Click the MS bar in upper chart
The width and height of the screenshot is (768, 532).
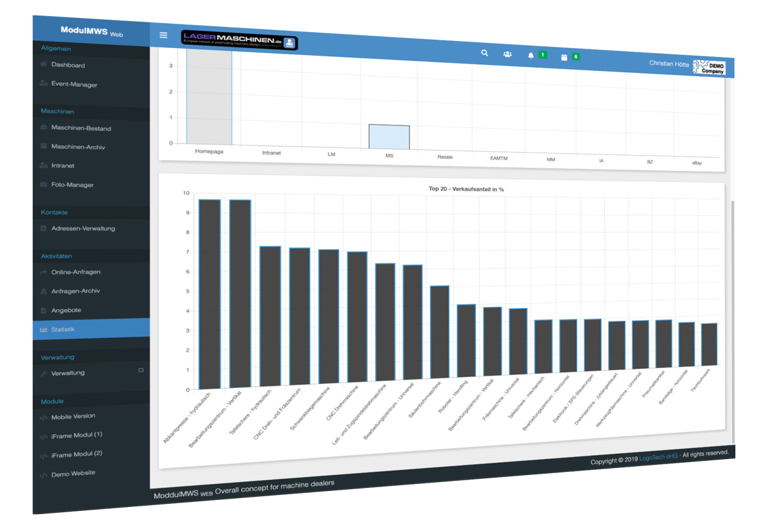point(388,137)
